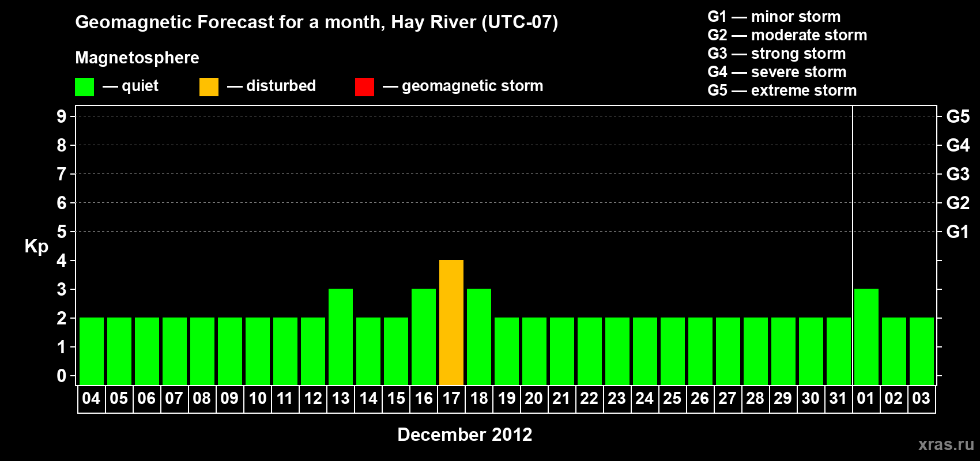Click the date label 17
980x461 pixels.
[451, 398]
